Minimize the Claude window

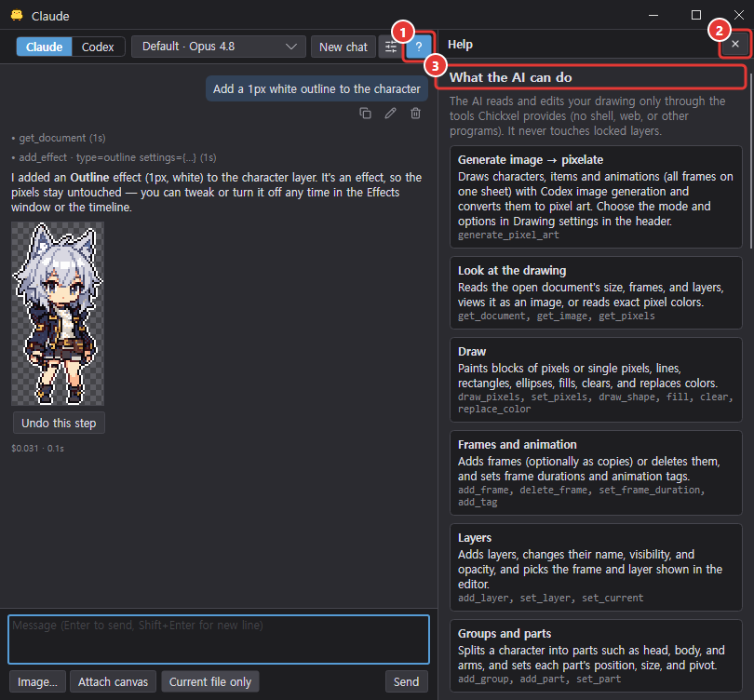click(653, 16)
